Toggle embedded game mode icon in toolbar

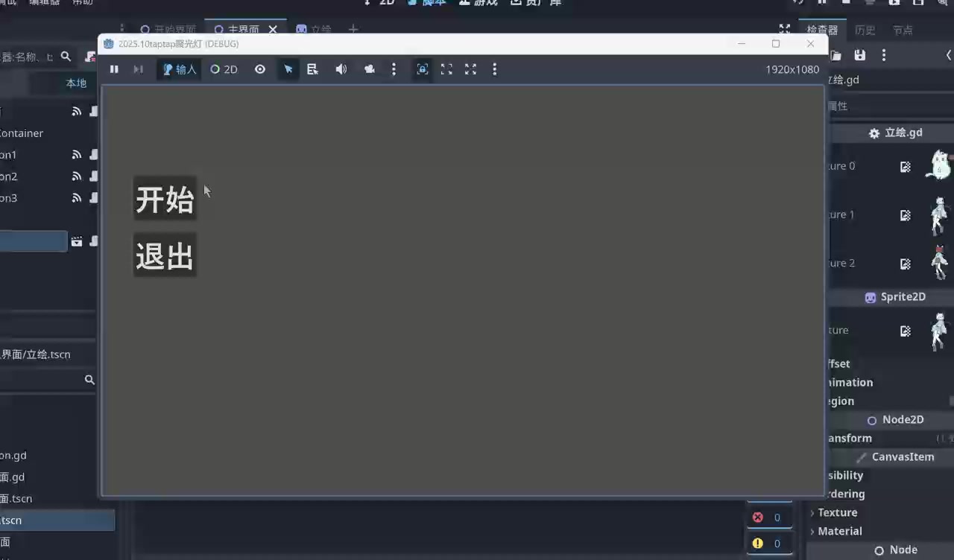coord(423,69)
